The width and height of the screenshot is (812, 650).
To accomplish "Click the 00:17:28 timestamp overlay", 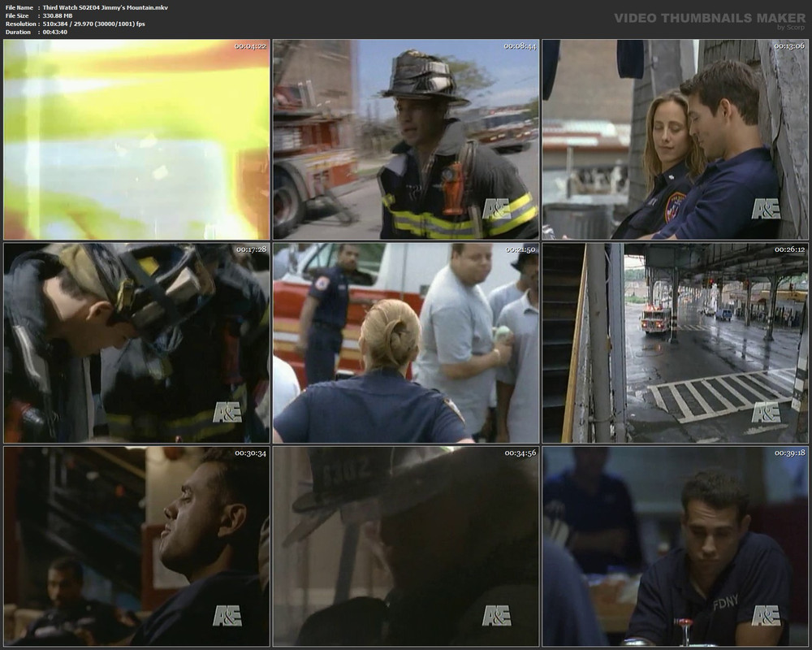I will (251, 249).
